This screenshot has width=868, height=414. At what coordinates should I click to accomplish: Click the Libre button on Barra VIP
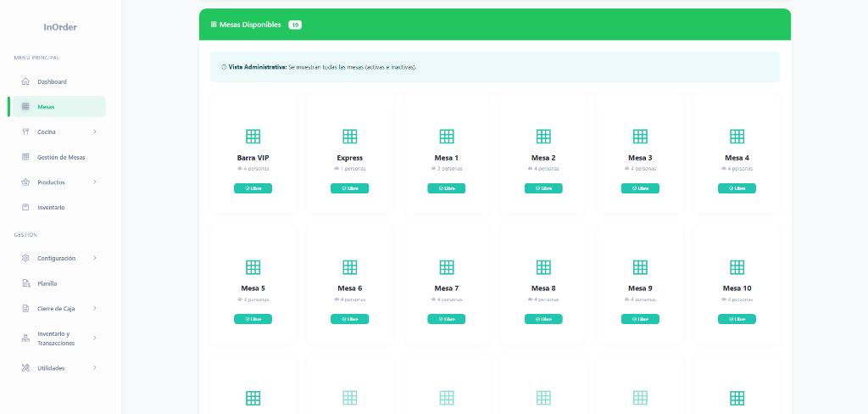pos(253,188)
